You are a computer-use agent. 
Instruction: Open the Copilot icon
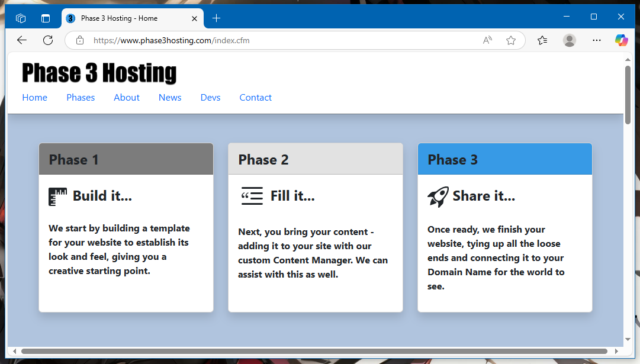pos(622,40)
